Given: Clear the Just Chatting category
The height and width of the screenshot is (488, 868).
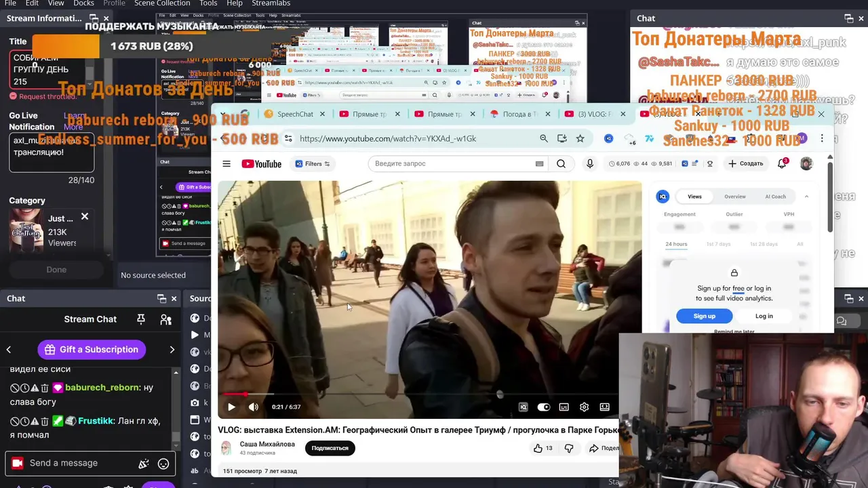Looking at the screenshot, I should point(85,217).
